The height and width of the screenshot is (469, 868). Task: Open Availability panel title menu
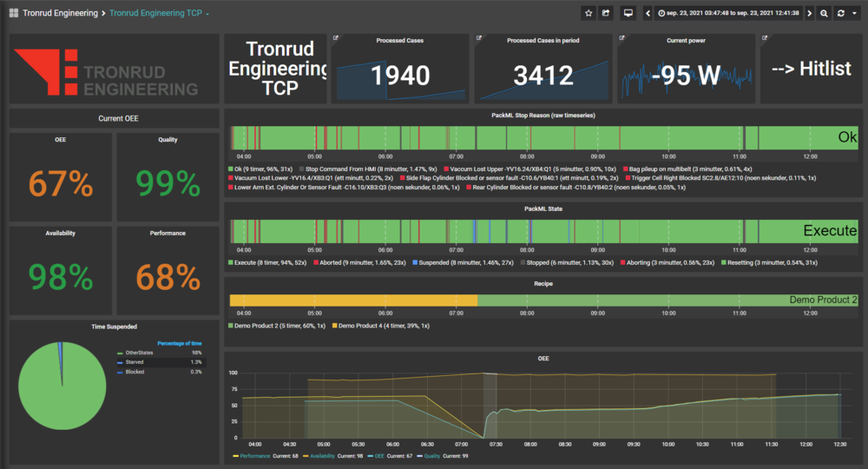point(61,233)
